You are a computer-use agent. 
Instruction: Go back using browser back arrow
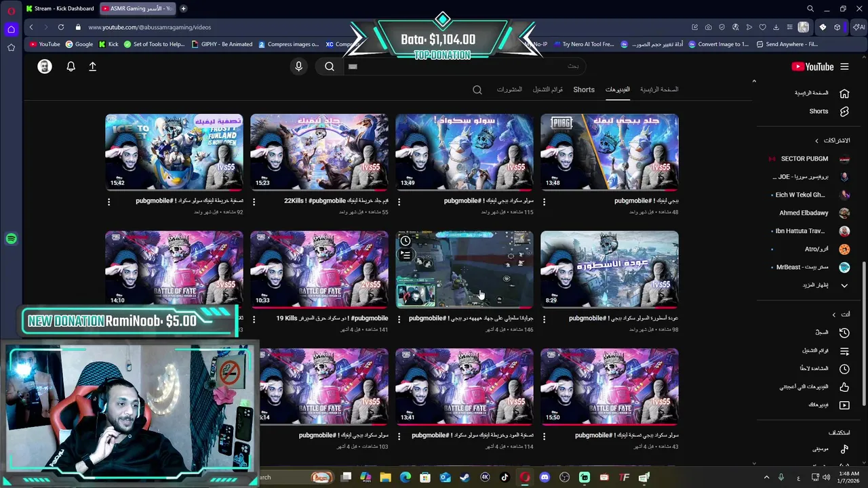(x=31, y=27)
